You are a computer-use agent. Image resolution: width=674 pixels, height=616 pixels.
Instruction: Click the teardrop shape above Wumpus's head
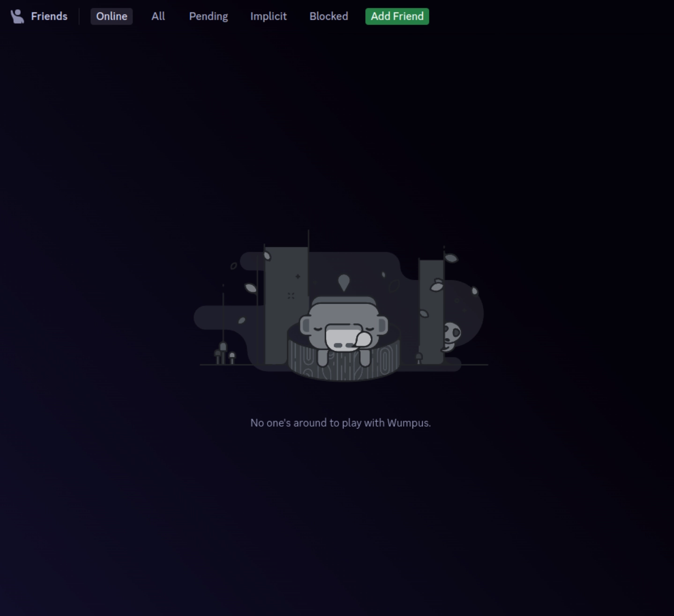coord(344,281)
